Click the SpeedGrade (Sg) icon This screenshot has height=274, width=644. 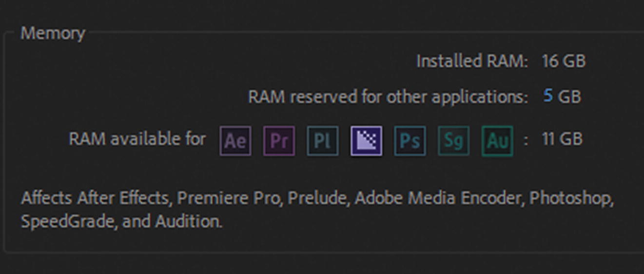[454, 141]
